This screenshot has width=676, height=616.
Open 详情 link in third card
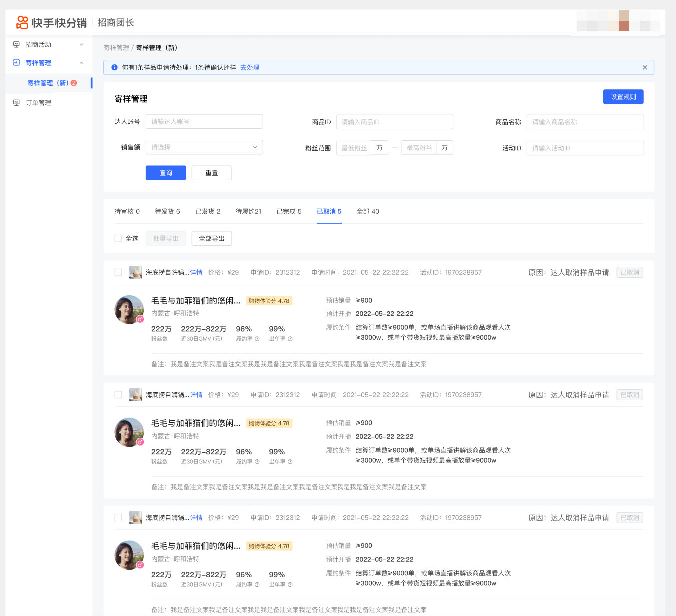point(196,518)
